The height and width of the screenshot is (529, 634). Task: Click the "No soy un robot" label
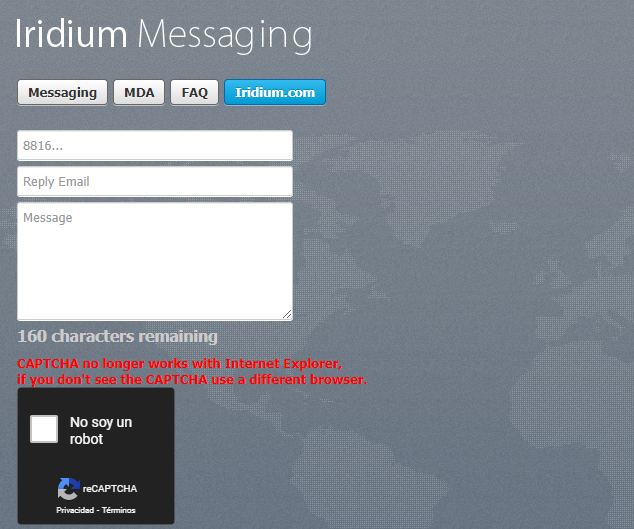tap(100, 431)
